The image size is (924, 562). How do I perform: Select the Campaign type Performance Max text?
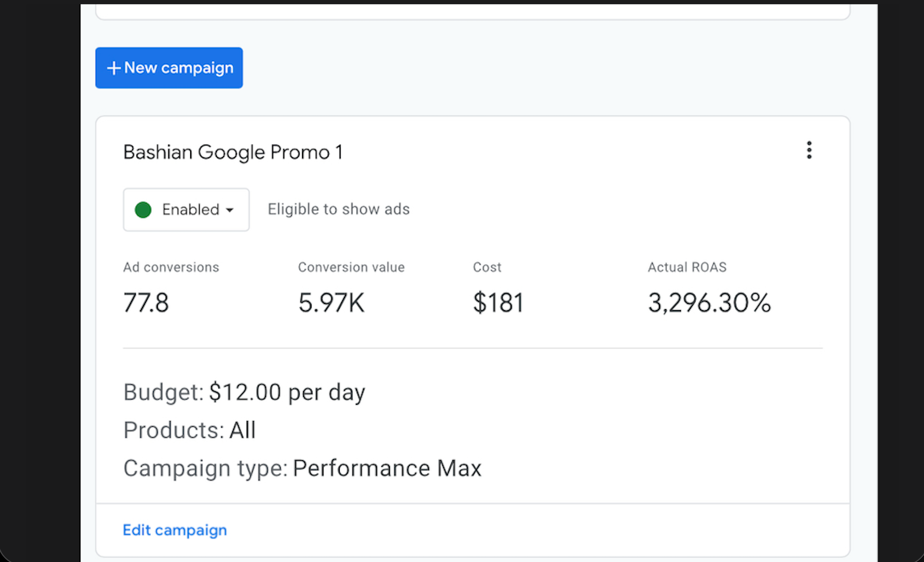[387, 468]
